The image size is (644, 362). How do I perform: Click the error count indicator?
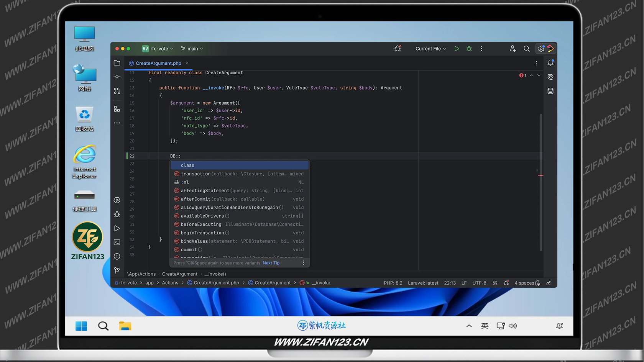tap(523, 75)
